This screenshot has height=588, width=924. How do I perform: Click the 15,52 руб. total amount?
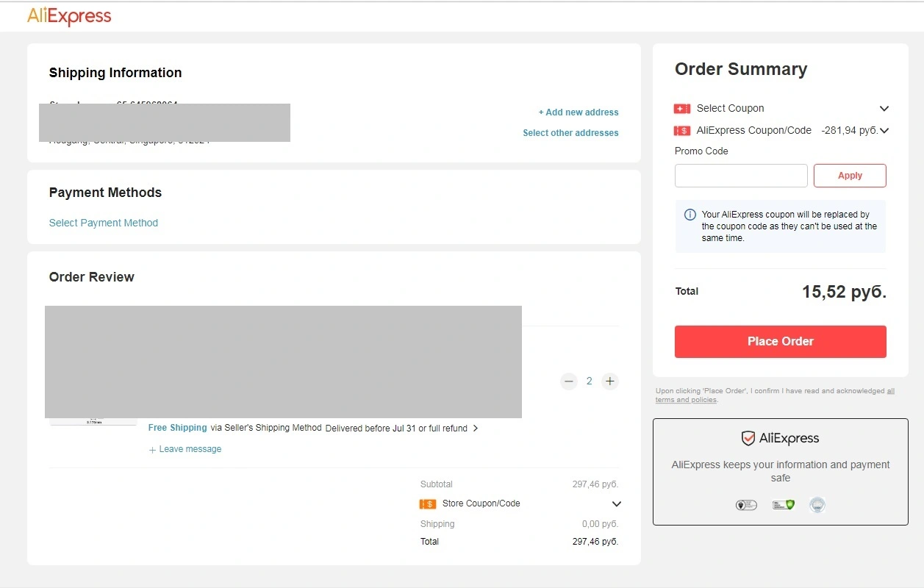click(x=844, y=292)
